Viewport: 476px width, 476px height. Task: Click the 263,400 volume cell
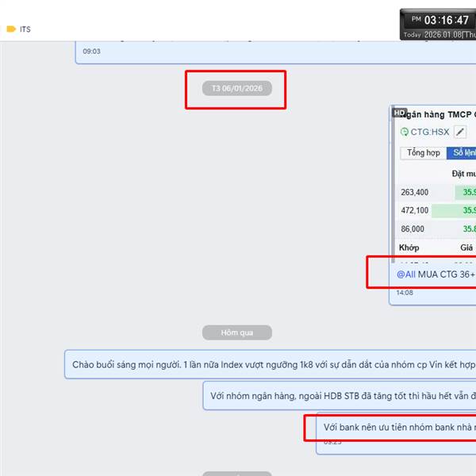[x=415, y=193]
